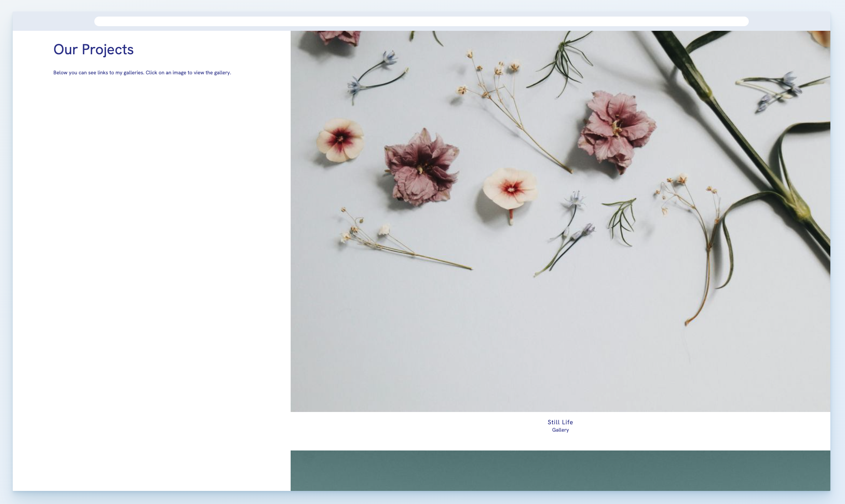Click the Our Projects heading
Screen dimensions: 845x504
94,49
